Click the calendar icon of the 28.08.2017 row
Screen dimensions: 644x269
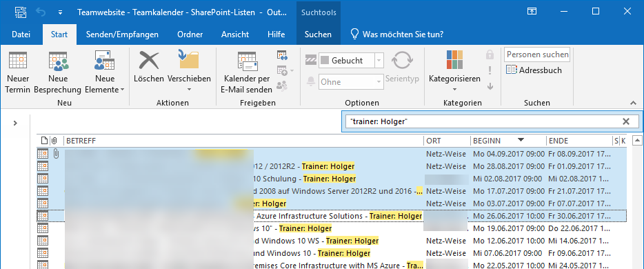pos(43,166)
